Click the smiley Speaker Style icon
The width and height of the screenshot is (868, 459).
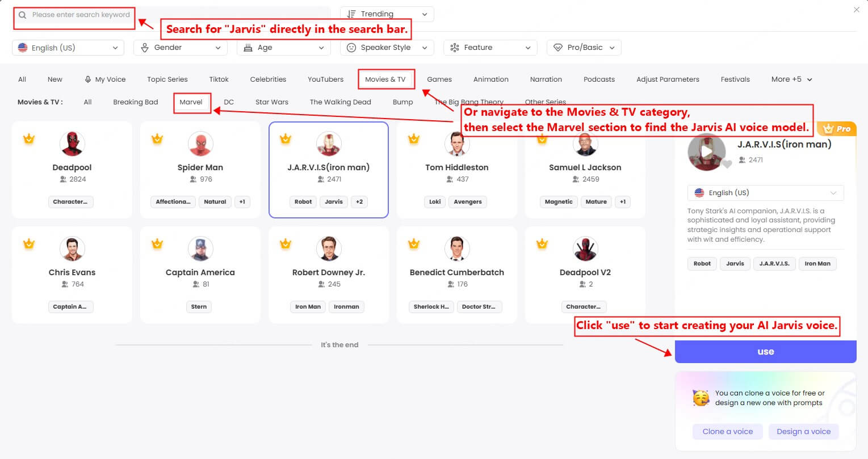pos(351,47)
